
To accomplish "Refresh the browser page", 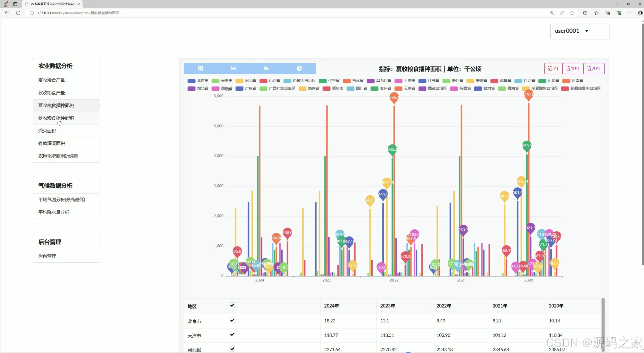I will coord(18,13).
